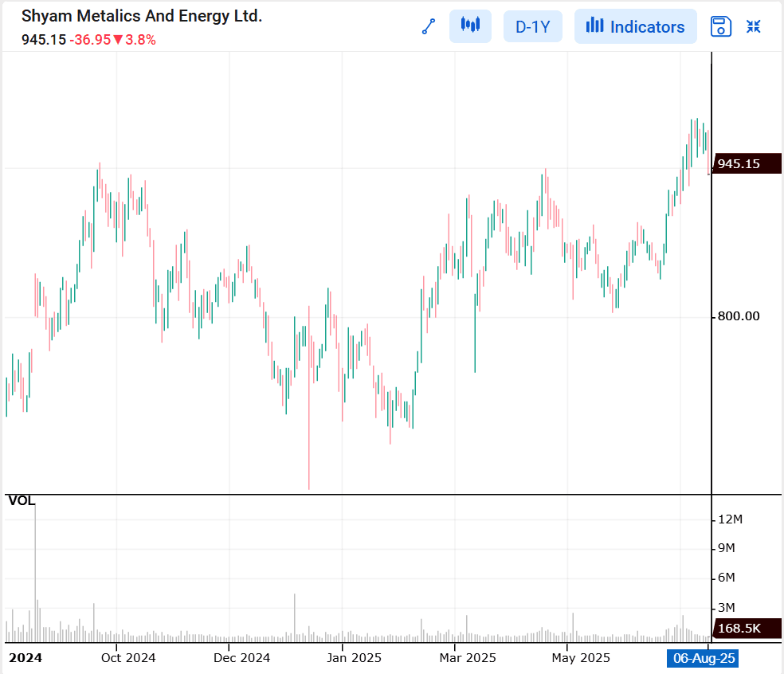Click the Shyam Metalics And Energy Ltd. title
784x674 pixels.
[x=142, y=16]
